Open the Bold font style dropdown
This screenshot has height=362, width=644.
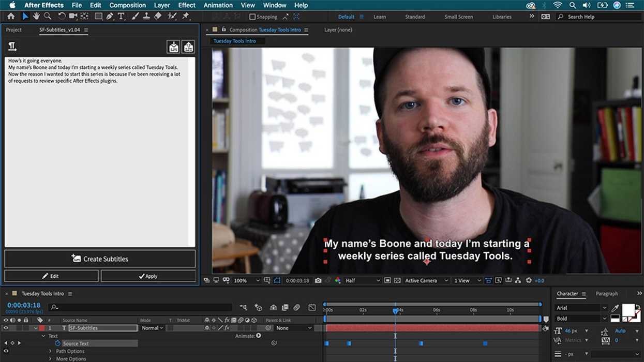tap(581, 319)
